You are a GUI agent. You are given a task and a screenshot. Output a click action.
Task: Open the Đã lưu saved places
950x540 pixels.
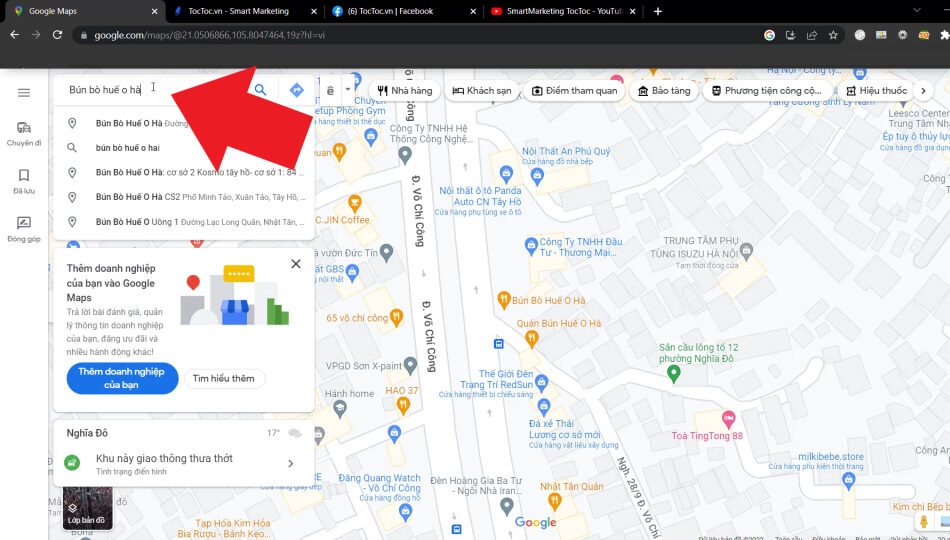[24, 181]
